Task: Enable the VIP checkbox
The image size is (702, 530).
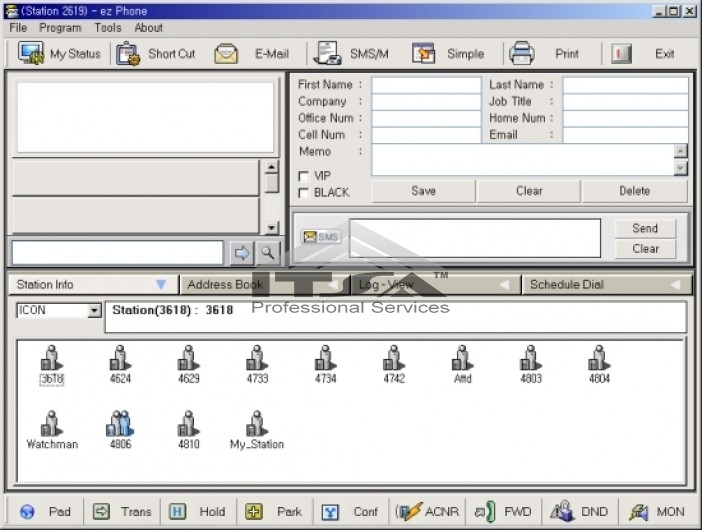Action: tap(304, 176)
